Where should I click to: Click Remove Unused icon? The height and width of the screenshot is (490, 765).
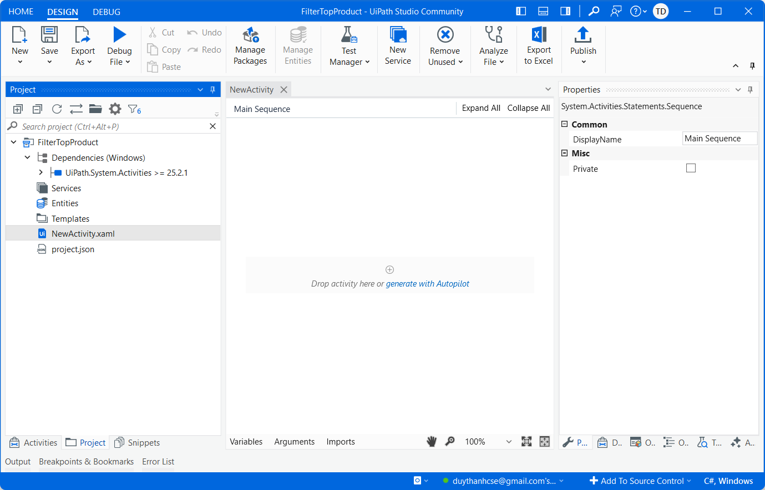445,35
